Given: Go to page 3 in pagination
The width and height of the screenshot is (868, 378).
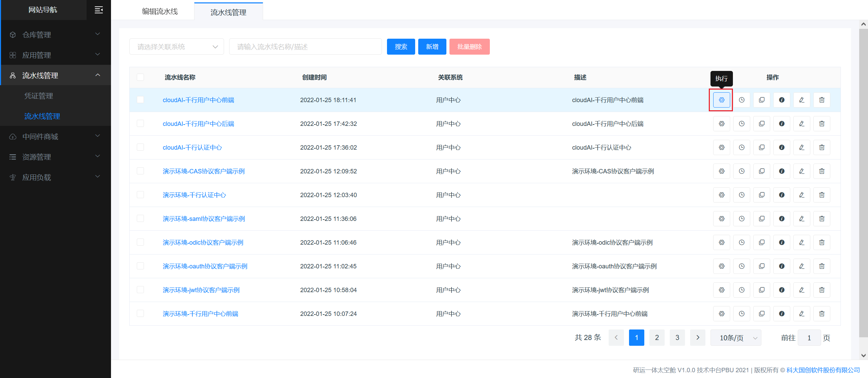Looking at the screenshot, I should tap(677, 338).
